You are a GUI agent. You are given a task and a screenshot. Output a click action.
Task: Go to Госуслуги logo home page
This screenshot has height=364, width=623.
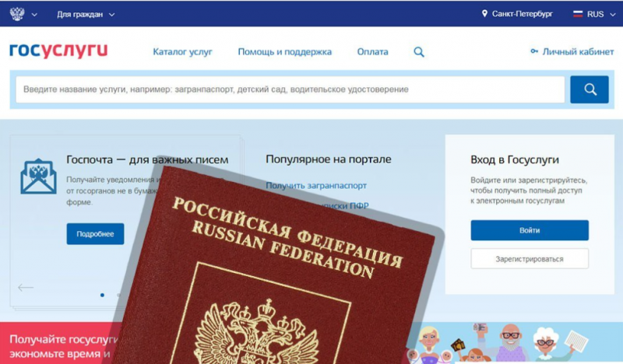pos(58,51)
